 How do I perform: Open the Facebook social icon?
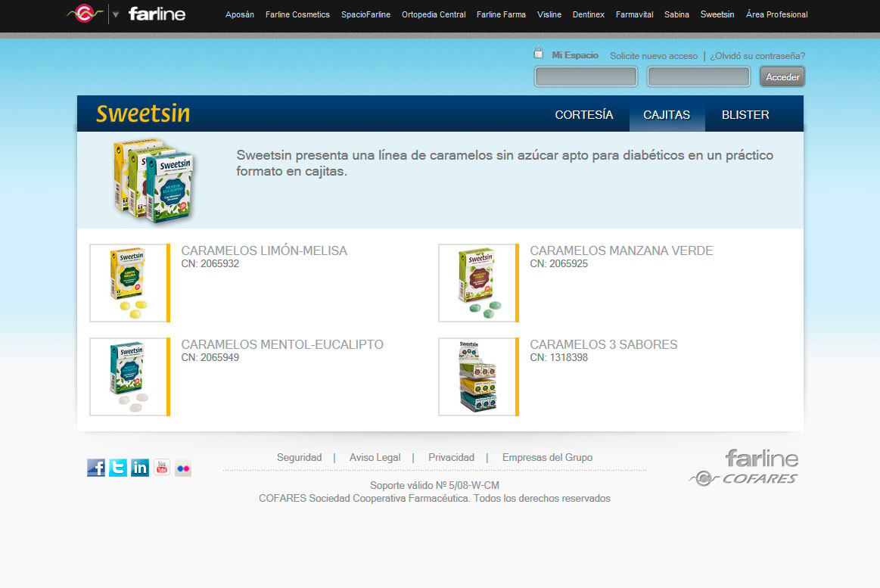coord(95,468)
